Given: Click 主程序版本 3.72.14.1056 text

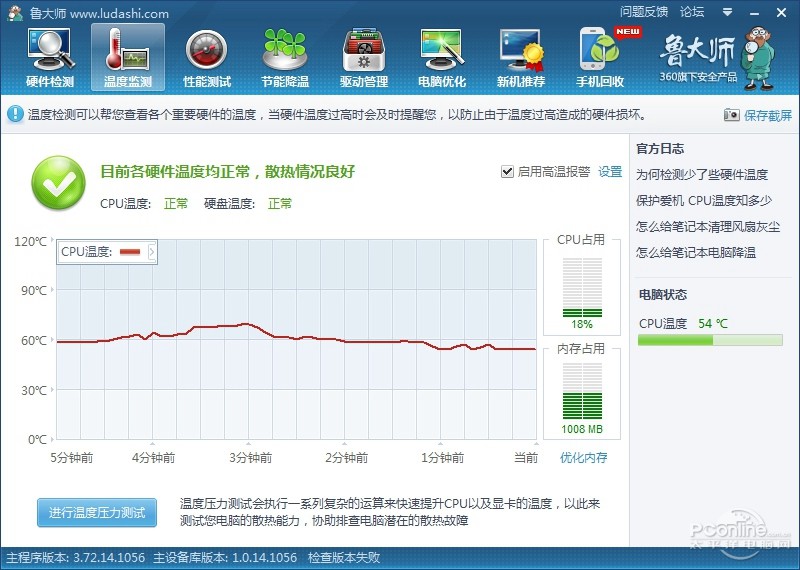Looking at the screenshot, I should [x=76, y=557].
